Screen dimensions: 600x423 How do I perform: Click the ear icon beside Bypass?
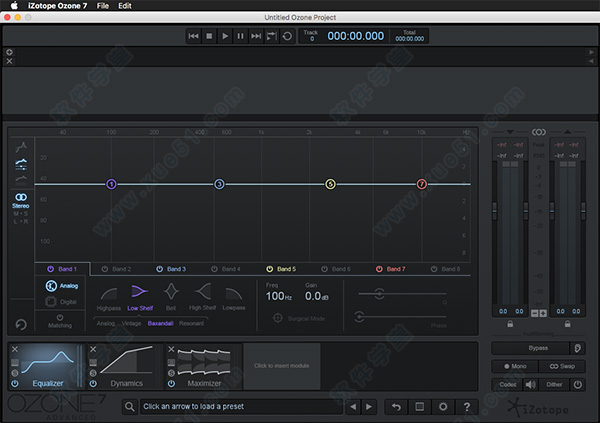[x=577, y=348]
